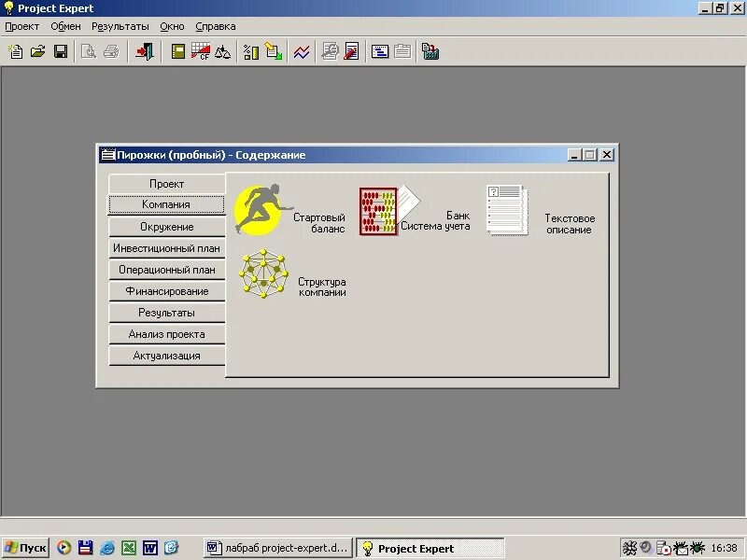Click the percent and ruler toolbar icon
This screenshot has width=747, height=560.
[x=251, y=51]
